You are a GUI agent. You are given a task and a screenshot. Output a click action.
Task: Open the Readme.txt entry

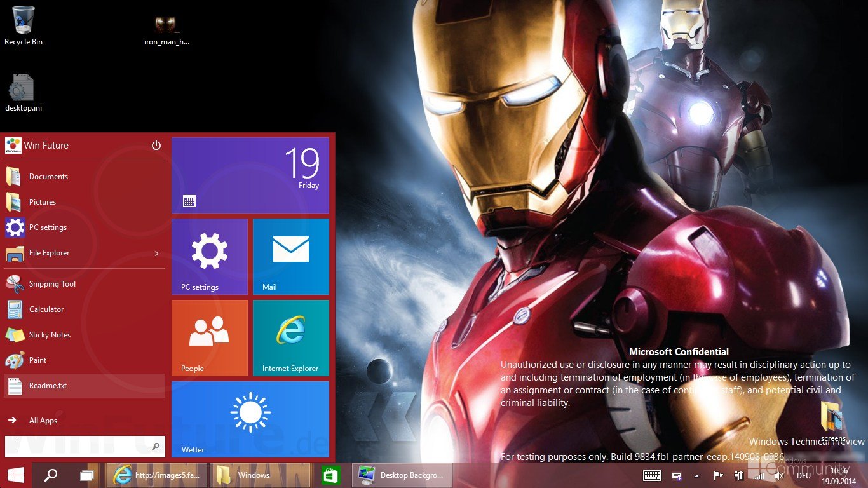pos(85,386)
